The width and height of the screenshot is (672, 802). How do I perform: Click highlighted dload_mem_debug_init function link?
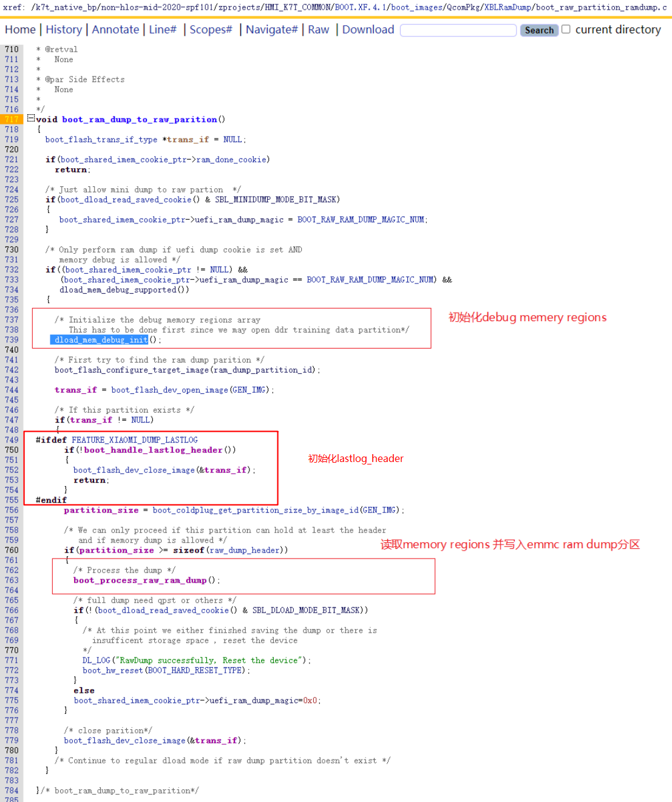101,340
